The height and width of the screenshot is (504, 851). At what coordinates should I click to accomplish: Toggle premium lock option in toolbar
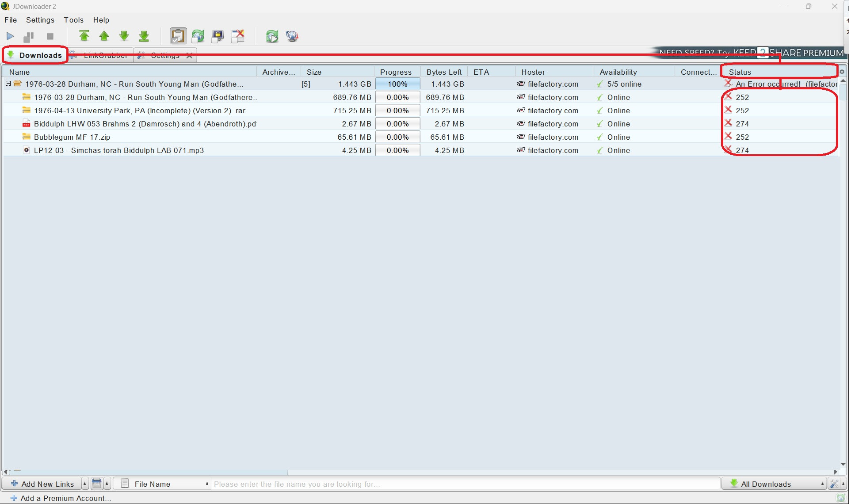[x=218, y=36]
